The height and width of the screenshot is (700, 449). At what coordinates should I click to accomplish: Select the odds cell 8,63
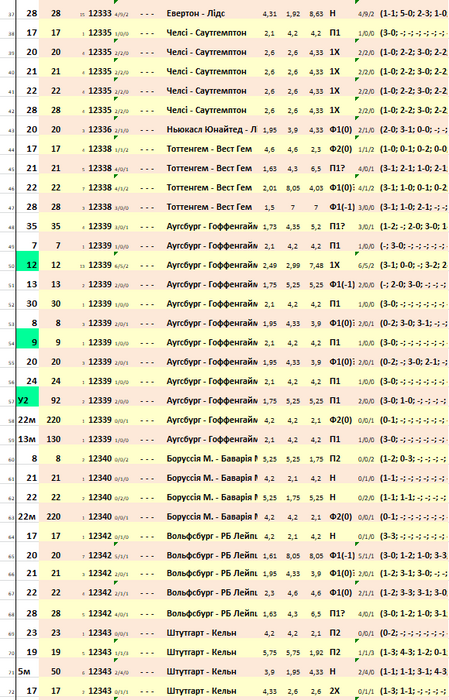pos(316,14)
